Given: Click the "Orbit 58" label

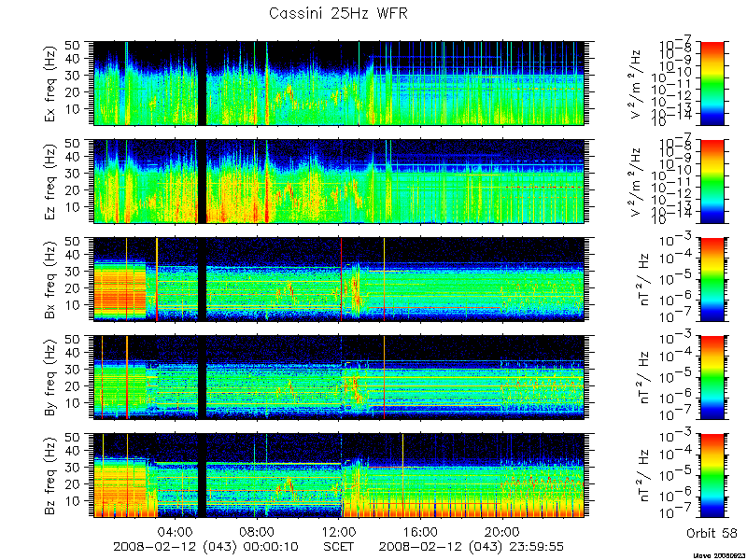Looking at the screenshot, I should 712,533.
